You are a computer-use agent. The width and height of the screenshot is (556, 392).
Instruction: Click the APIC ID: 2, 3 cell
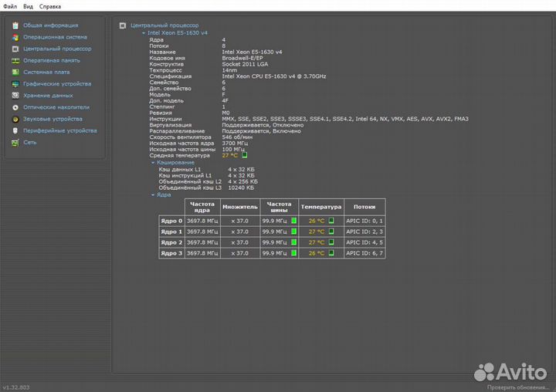(364, 231)
